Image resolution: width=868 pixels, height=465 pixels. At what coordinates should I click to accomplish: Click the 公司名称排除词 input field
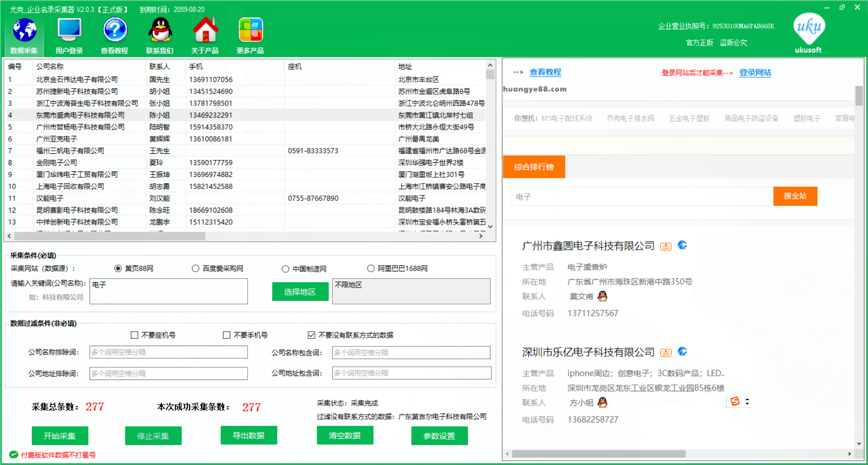pyautogui.click(x=169, y=352)
